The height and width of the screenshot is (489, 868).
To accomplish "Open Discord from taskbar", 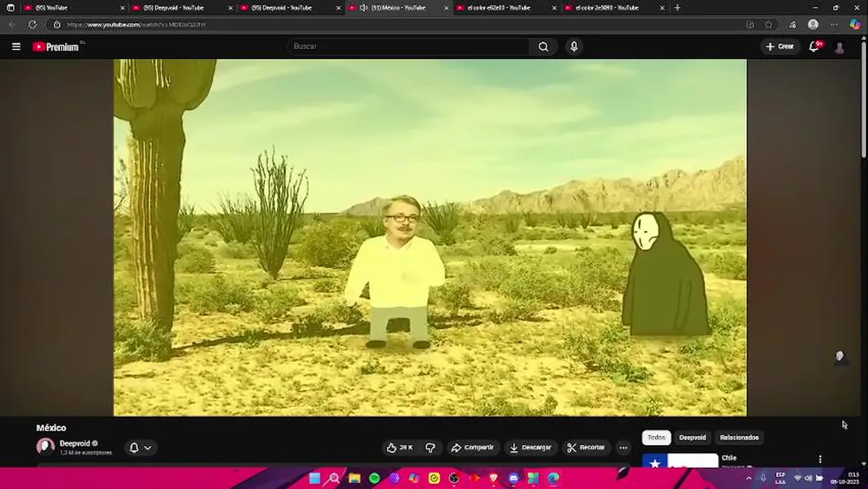I will tap(513, 479).
